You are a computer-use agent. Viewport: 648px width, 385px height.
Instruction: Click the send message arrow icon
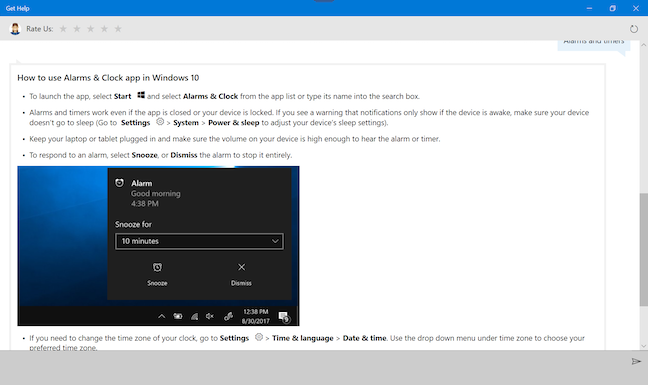tap(636, 361)
